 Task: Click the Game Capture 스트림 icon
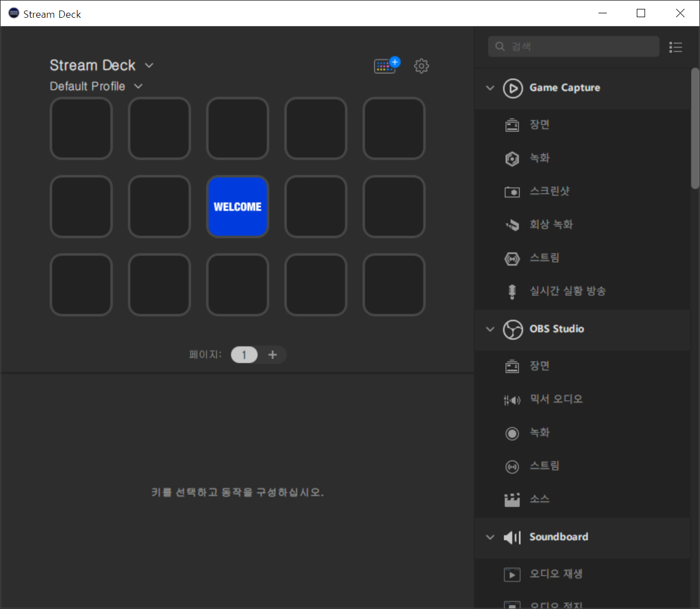pyautogui.click(x=512, y=258)
